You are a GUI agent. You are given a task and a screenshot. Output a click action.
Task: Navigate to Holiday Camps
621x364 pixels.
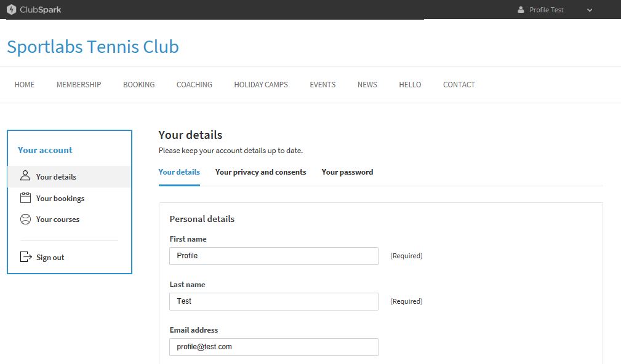pyautogui.click(x=261, y=85)
